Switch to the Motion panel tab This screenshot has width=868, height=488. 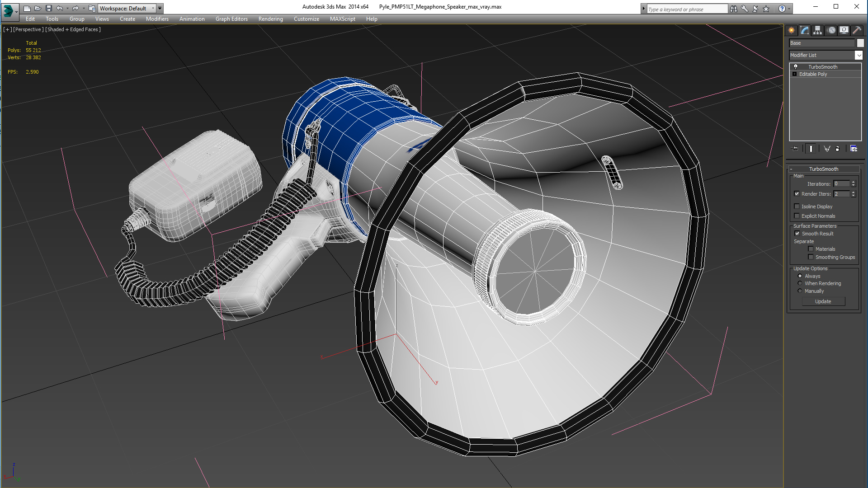pyautogui.click(x=831, y=30)
